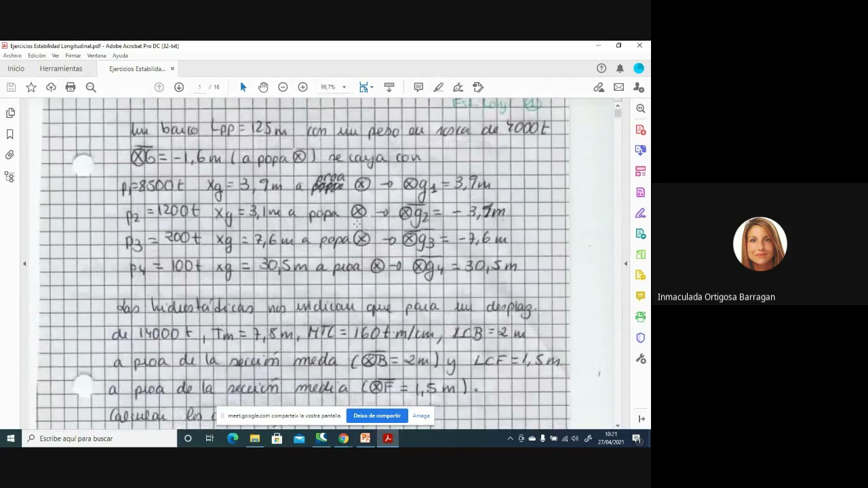Open notifications bell
This screenshot has width=868, height=488.
pyautogui.click(x=620, y=68)
